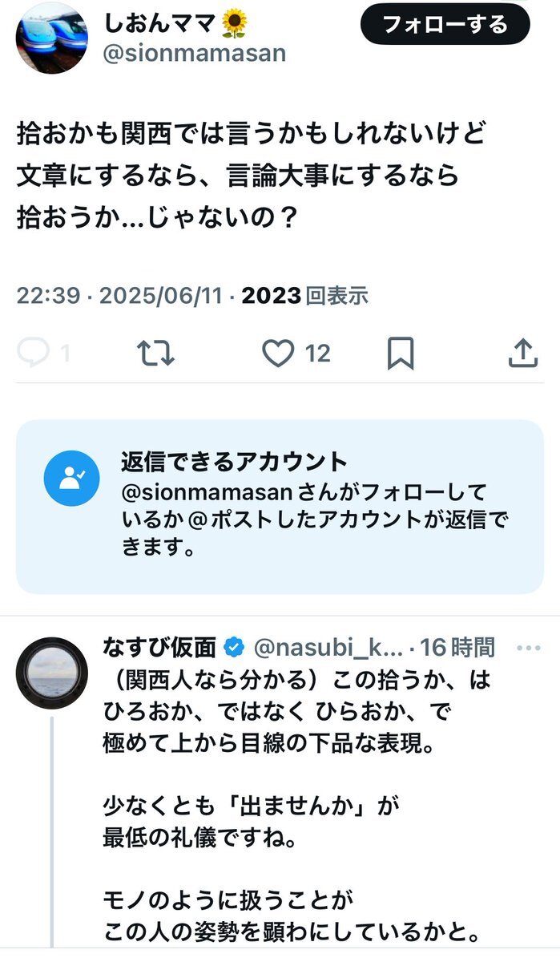Repost this tweet with retweet icon
560x962 pixels.
click(x=155, y=353)
